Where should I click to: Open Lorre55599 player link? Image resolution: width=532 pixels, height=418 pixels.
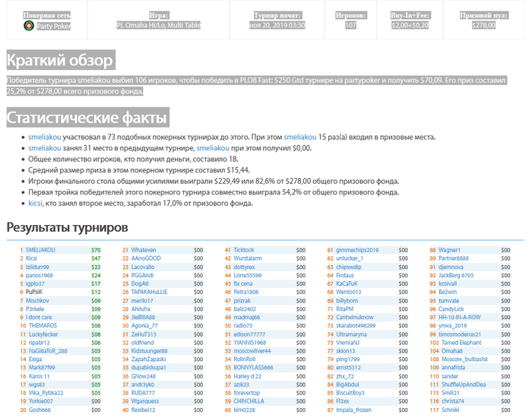click(x=248, y=275)
